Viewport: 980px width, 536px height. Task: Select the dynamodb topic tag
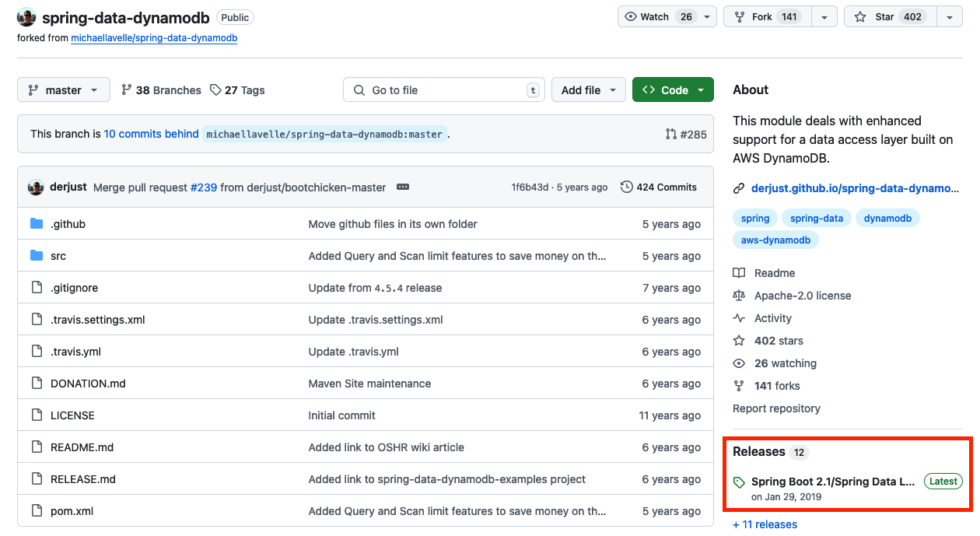(x=887, y=219)
